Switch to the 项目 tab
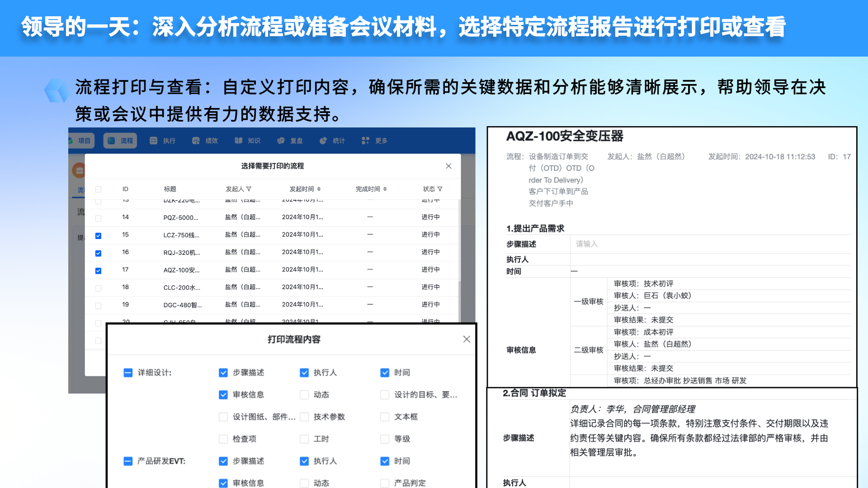This screenshot has width=868, height=488. pyautogui.click(x=80, y=141)
